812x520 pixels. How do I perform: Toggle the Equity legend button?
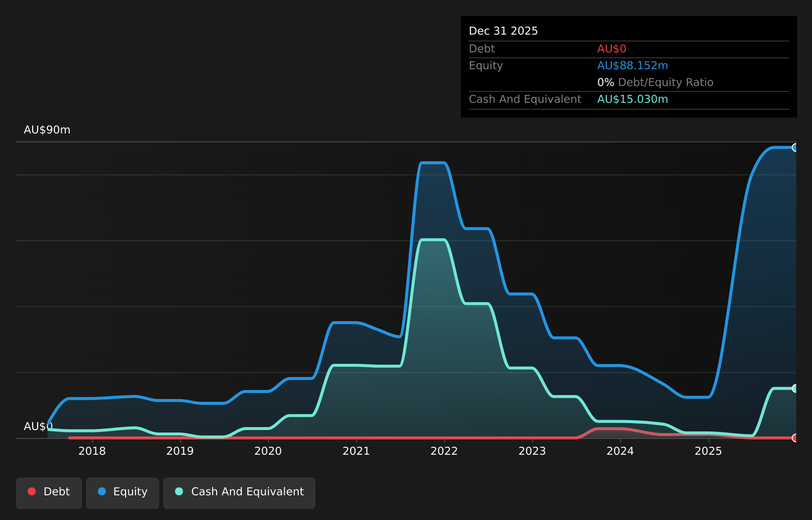(x=123, y=493)
